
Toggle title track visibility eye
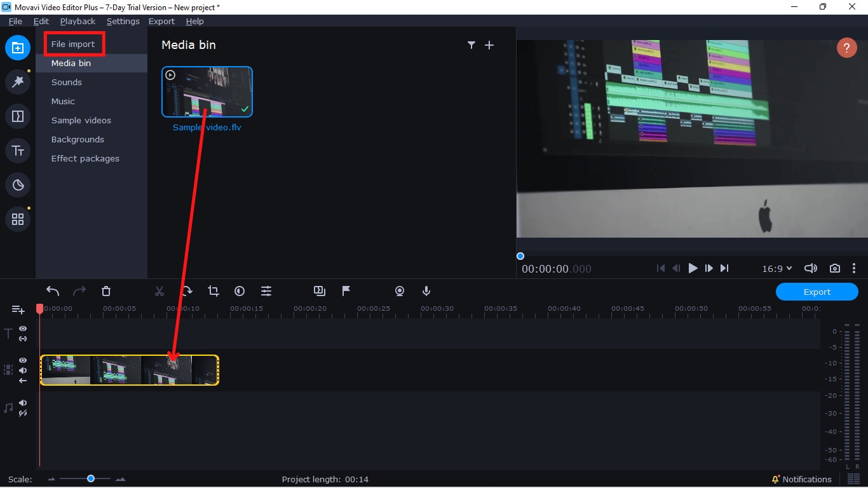tap(23, 329)
